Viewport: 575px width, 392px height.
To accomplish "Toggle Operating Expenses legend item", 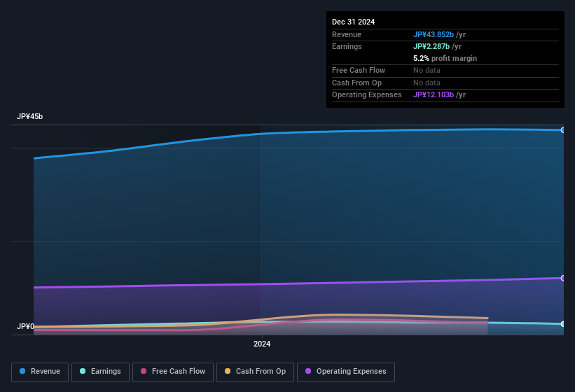I will click(345, 372).
